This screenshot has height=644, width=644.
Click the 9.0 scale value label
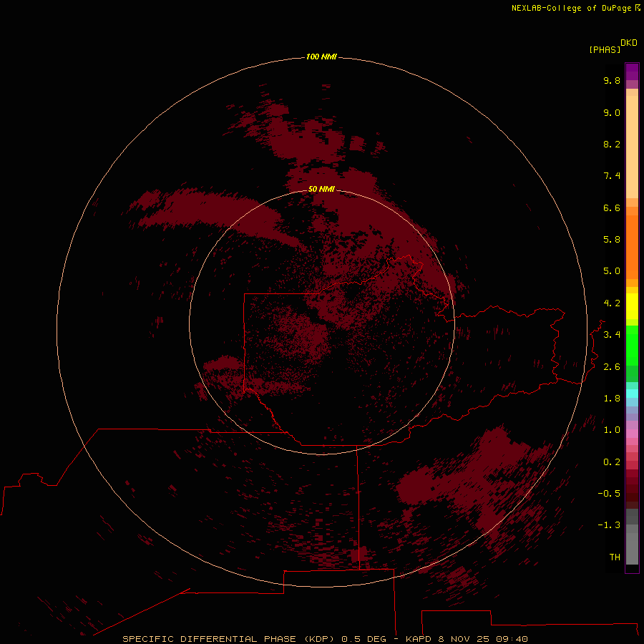point(612,112)
